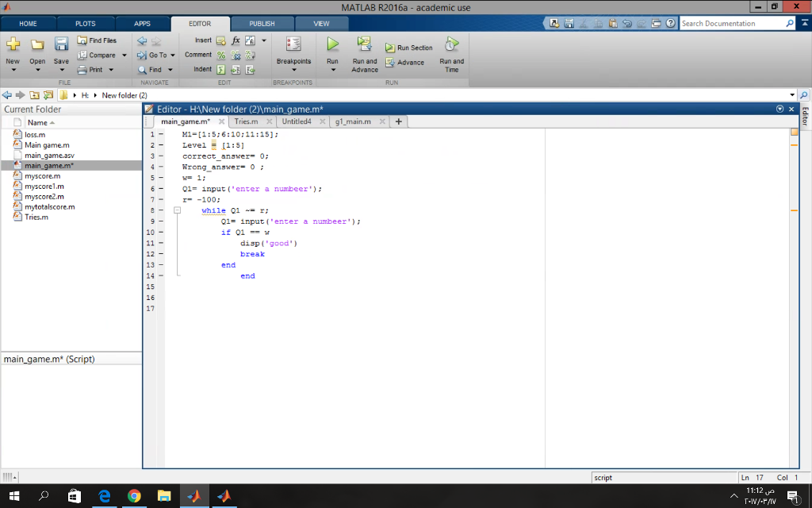Viewport: 812px width, 508px height.
Task: Click Run and Advance icon
Action: [x=365, y=44]
